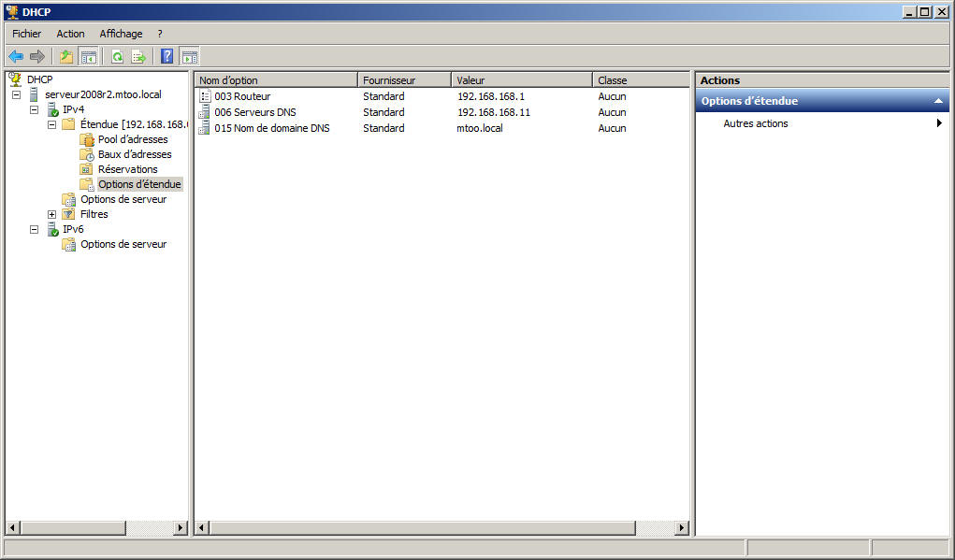Click the DHCP title bar application icon
Image resolution: width=955 pixels, height=560 pixels.
tap(12, 11)
